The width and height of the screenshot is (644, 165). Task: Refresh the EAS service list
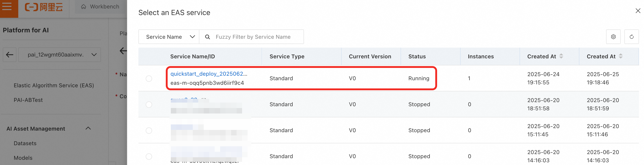pos(631,37)
